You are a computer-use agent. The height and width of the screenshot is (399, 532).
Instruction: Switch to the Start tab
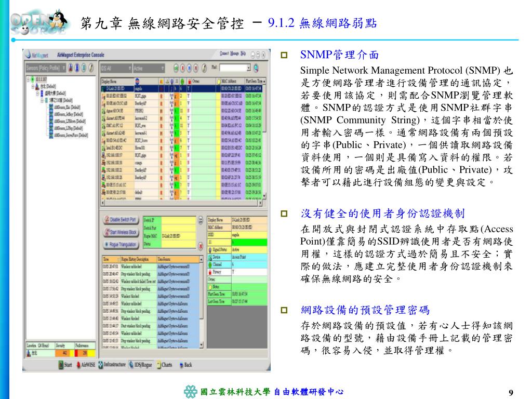coord(65,365)
